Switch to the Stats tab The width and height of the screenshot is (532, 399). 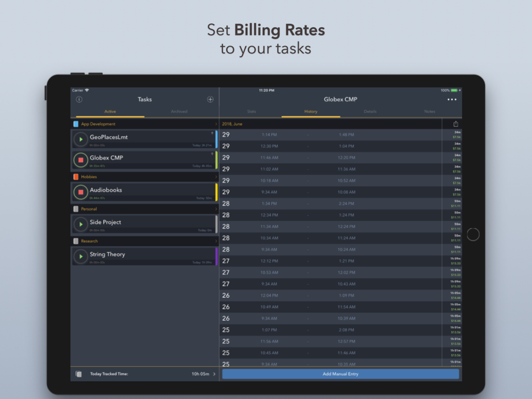point(252,112)
